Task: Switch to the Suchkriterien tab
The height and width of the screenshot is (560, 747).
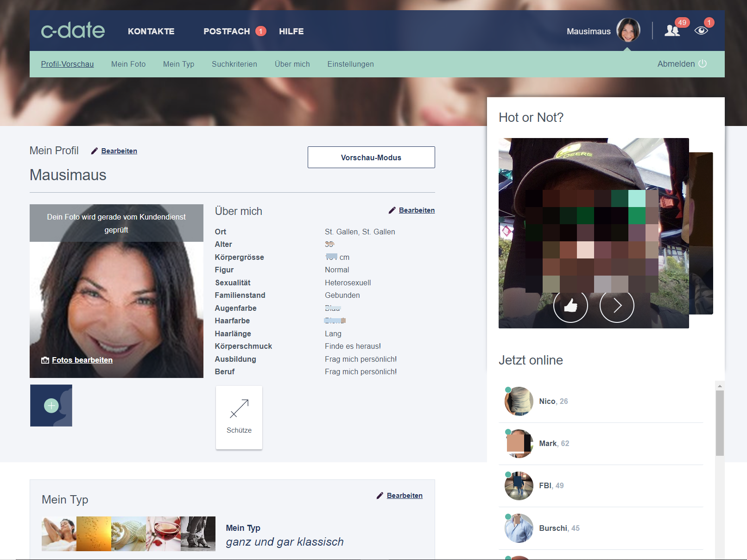Action: pyautogui.click(x=234, y=64)
